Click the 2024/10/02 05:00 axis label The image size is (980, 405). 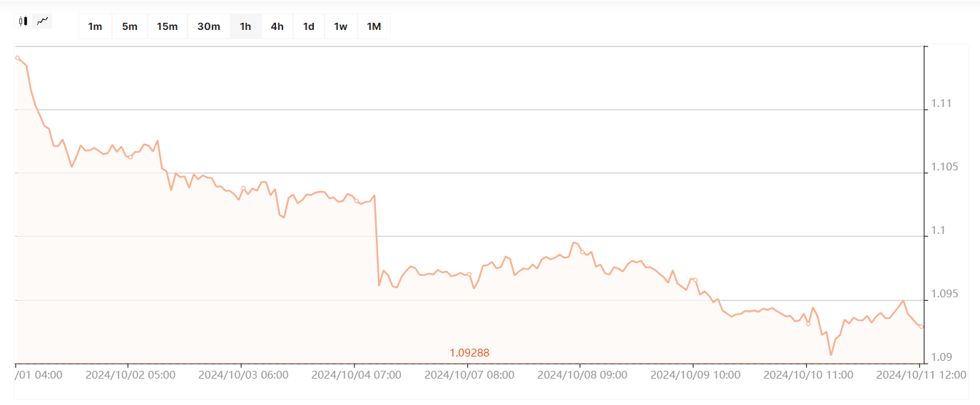(131, 374)
